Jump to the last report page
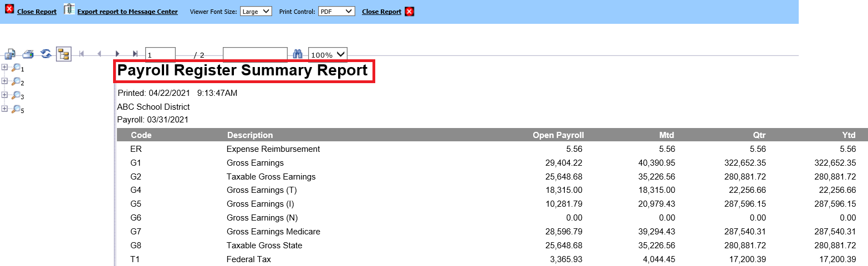Image resolution: width=868 pixels, height=266 pixels. pos(135,54)
